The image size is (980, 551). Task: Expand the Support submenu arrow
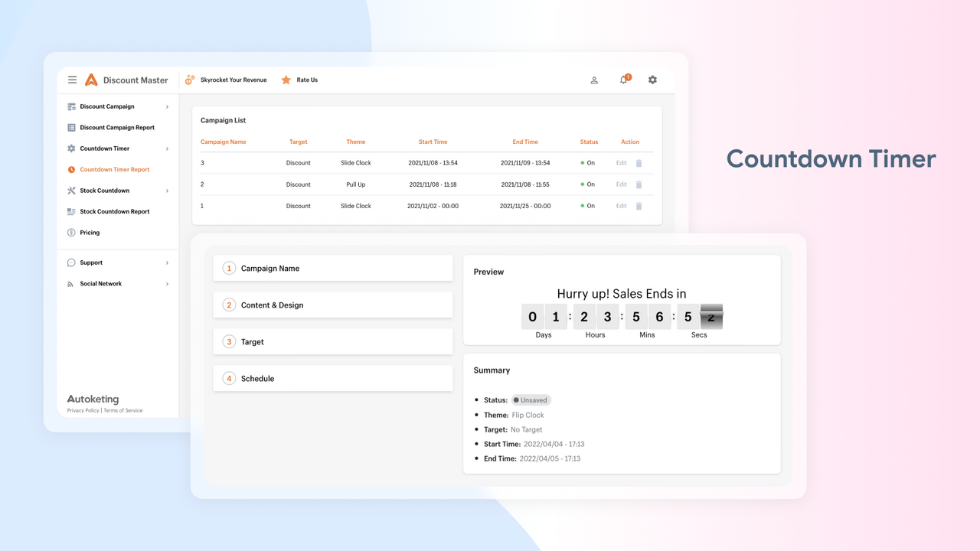(x=167, y=262)
